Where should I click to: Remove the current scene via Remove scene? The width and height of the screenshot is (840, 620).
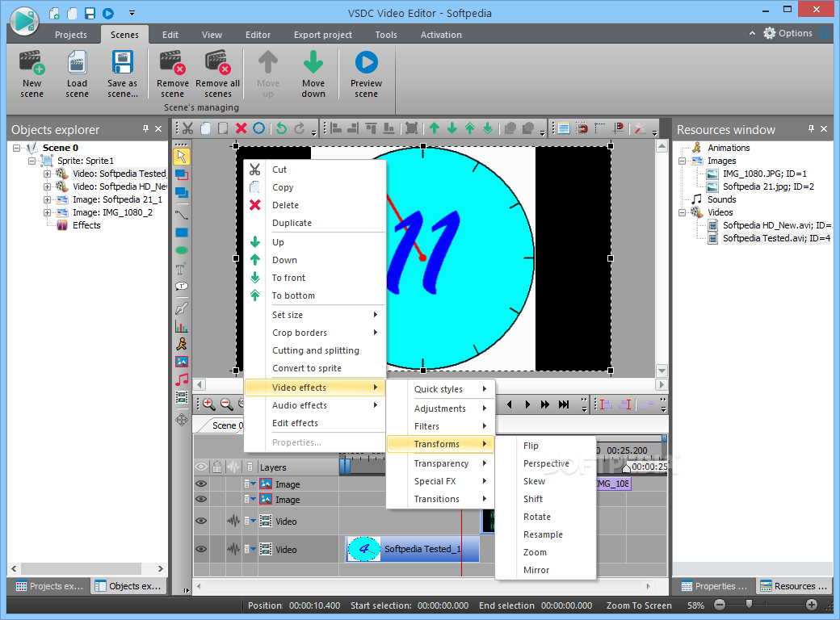coord(173,74)
